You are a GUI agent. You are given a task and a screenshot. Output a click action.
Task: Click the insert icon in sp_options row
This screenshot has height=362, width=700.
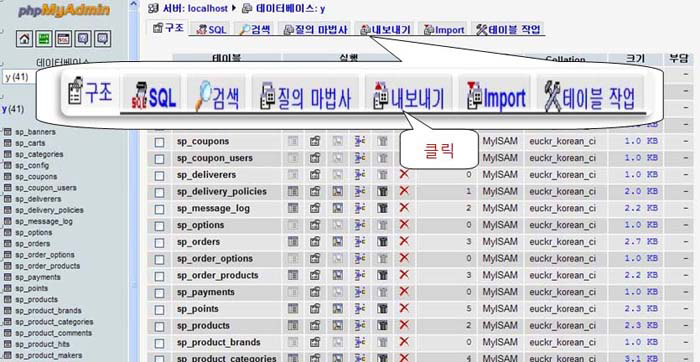point(360,225)
